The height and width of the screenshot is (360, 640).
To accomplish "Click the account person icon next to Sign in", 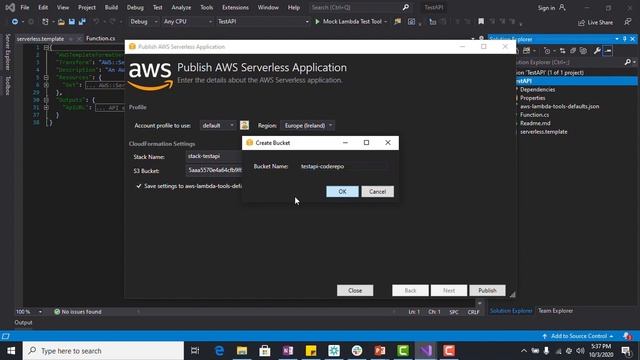I will (x=562, y=7).
